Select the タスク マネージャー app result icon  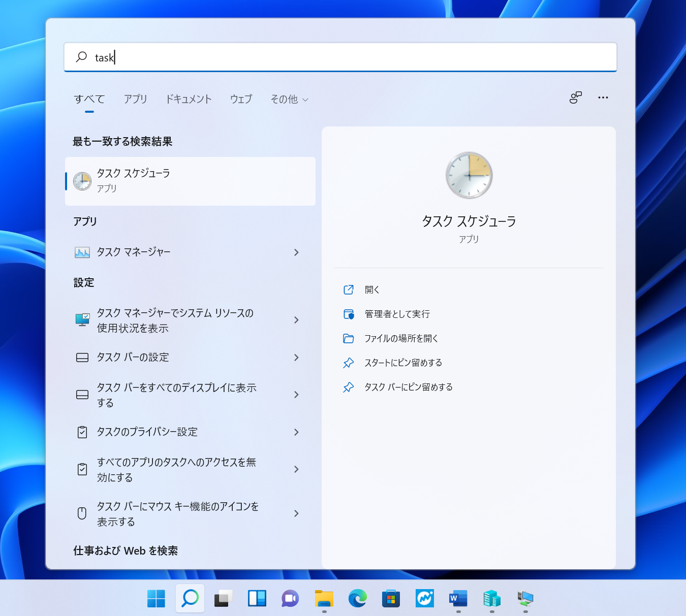point(82,252)
